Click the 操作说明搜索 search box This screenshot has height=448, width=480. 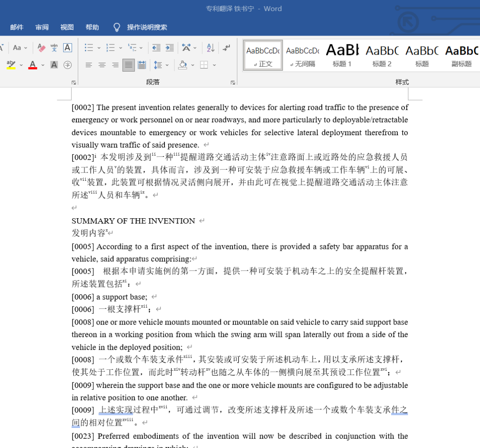(x=147, y=27)
